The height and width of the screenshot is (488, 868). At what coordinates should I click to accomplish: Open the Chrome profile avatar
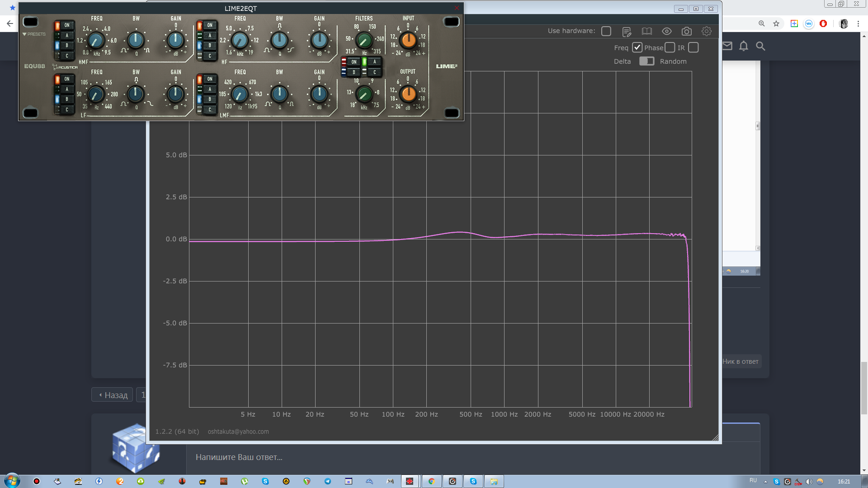pyautogui.click(x=844, y=23)
